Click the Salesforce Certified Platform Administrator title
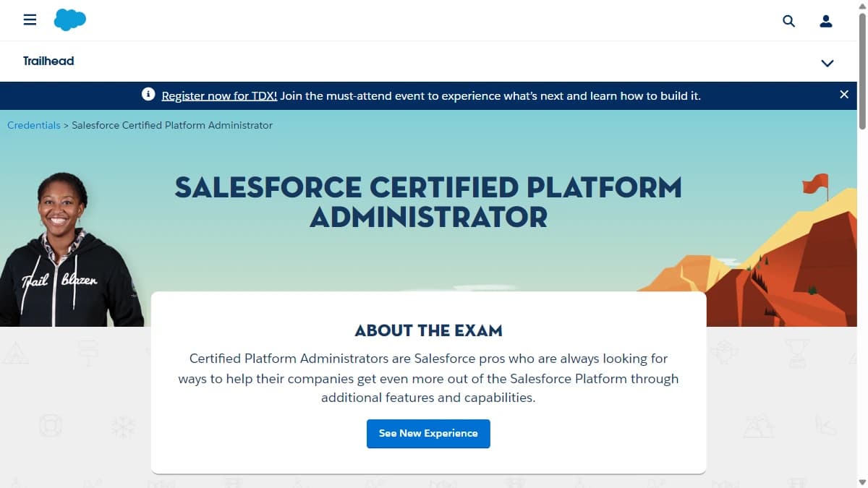Viewport: 868px width, 488px height. click(428, 202)
